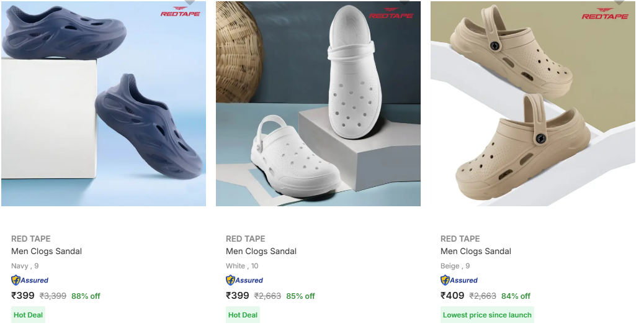Open Men Clogs Sandal link for White, 10
The image size is (644, 328).
[x=261, y=251]
